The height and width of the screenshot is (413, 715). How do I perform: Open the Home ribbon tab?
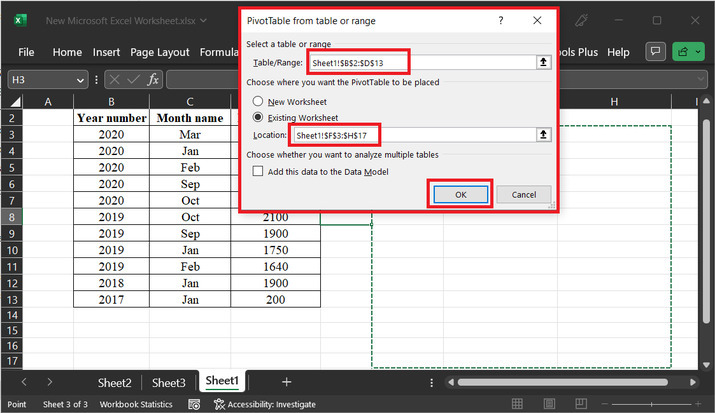(x=67, y=52)
